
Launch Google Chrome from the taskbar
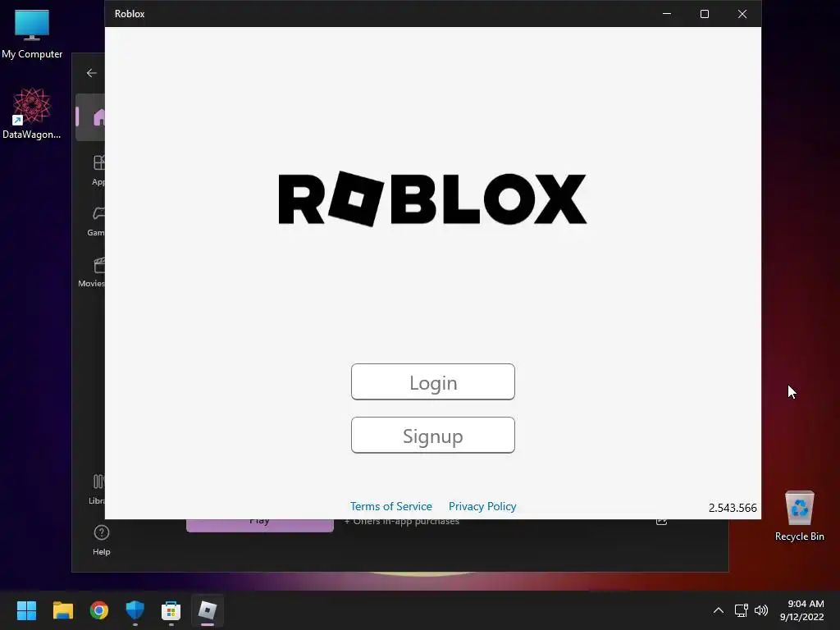click(x=99, y=610)
